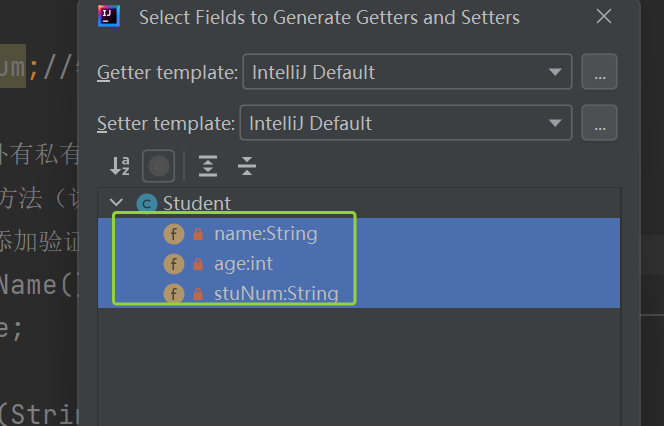Click the private lock icon beside age:int

(198, 264)
